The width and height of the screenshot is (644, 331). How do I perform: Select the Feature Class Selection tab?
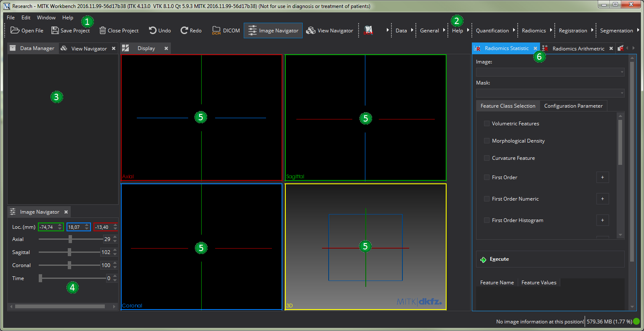click(508, 106)
